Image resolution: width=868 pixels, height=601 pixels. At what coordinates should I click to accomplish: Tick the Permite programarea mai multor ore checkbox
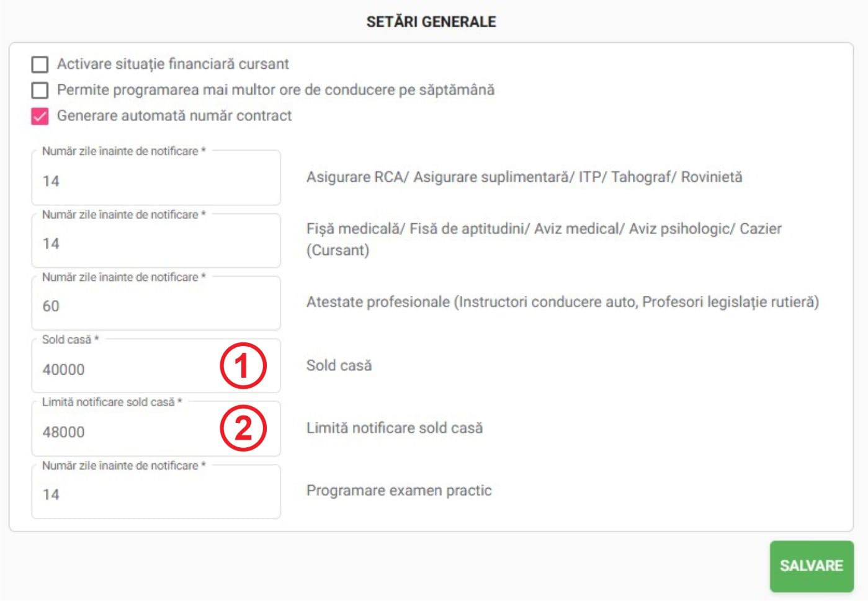tap(40, 90)
